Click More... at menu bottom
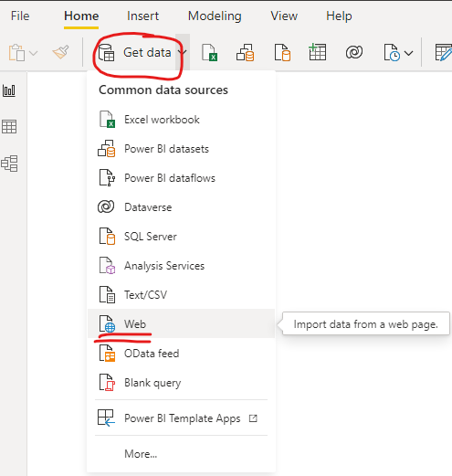 [x=141, y=454]
